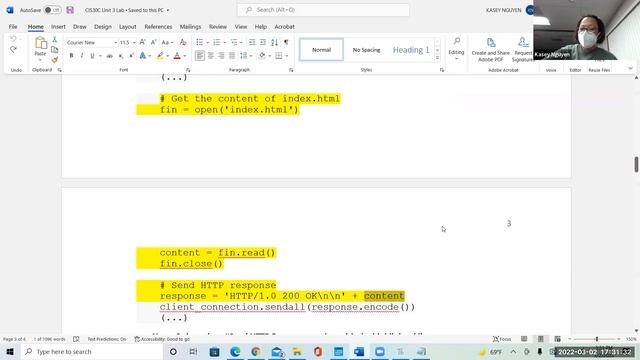Apply strikethrough formatting
This screenshot has width=640, height=360.
click(x=109, y=56)
